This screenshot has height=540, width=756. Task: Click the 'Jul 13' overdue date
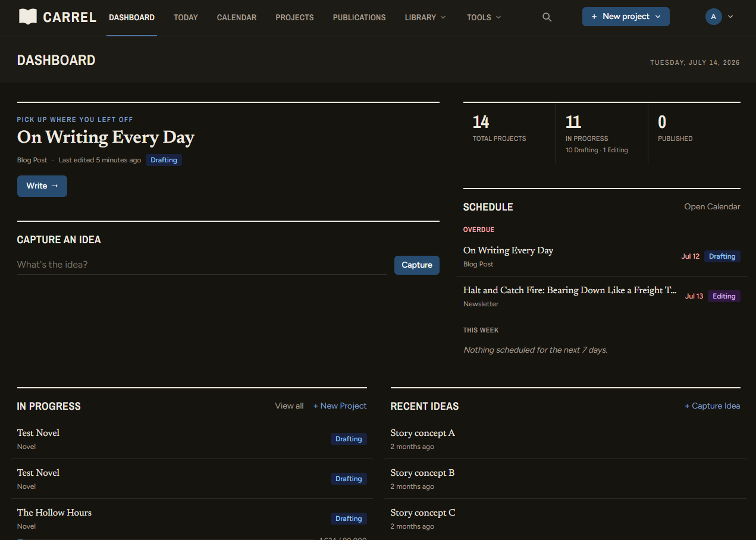click(x=694, y=296)
